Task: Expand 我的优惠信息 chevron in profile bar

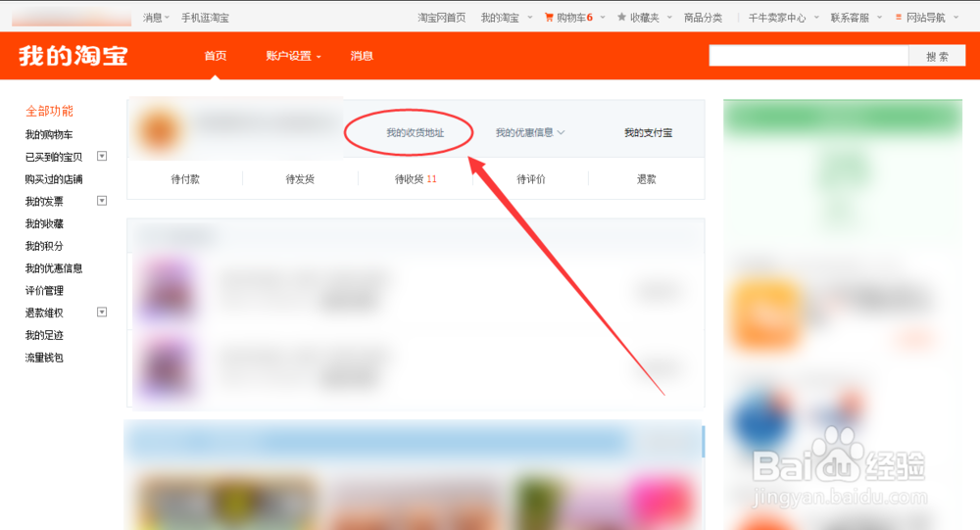Action: click(x=561, y=132)
